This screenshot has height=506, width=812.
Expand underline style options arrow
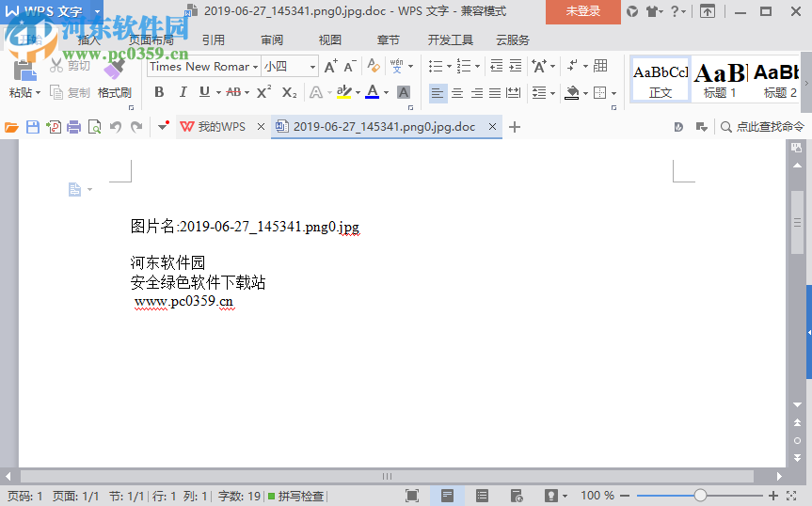[x=218, y=93]
